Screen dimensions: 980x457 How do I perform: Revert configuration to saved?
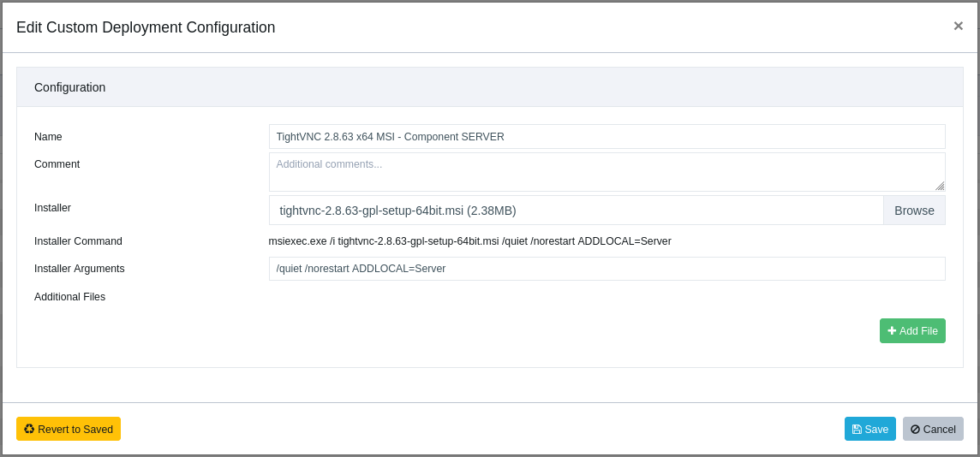click(x=69, y=429)
